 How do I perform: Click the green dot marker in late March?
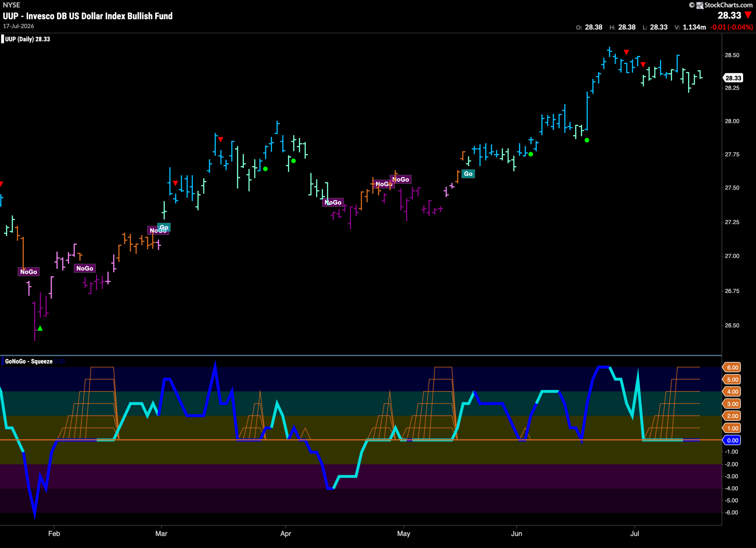265,169
